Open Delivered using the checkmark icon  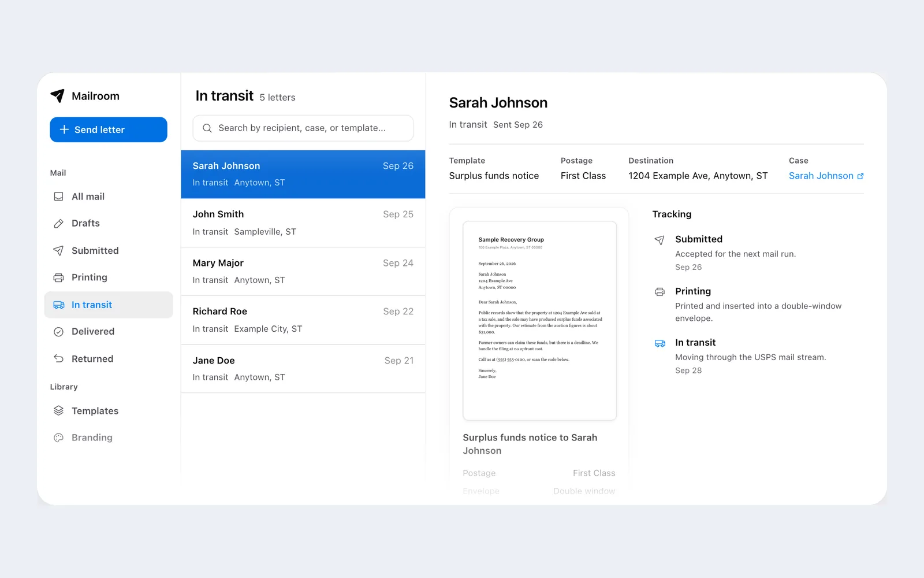pos(58,332)
